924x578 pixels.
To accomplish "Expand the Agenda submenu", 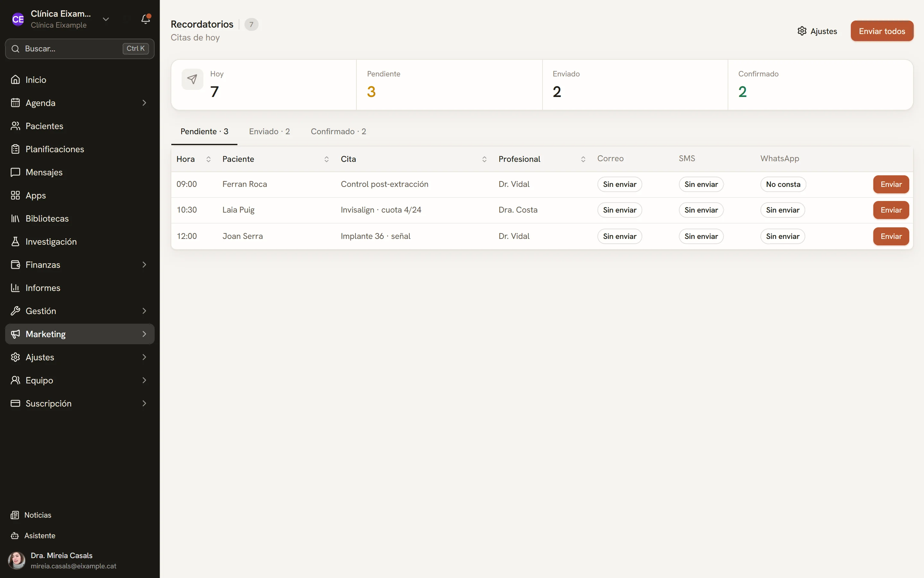I will [x=144, y=103].
